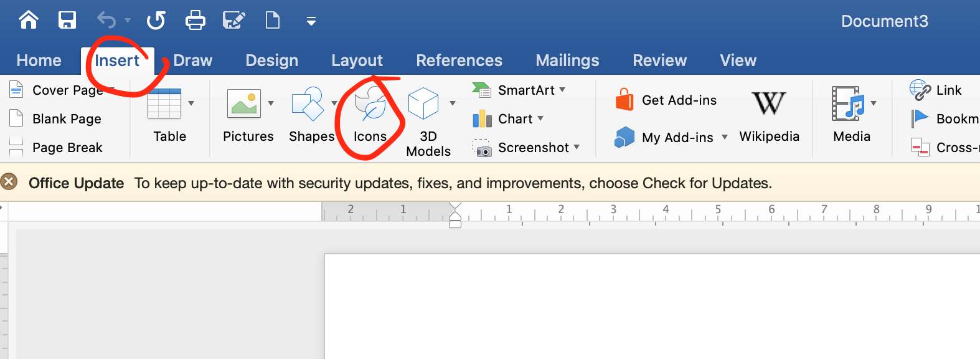Insert a Page Break
Image resolution: width=980 pixels, height=359 pixels.
tap(56, 148)
